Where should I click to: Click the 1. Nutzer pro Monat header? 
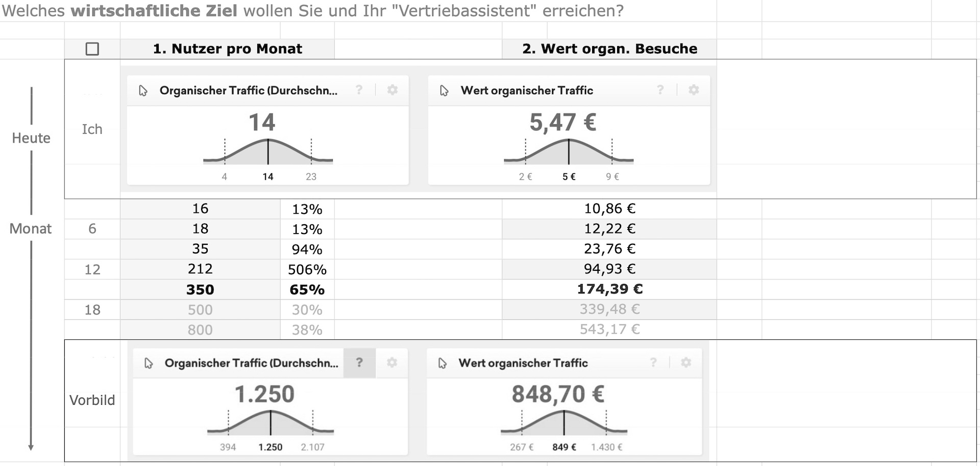click(x=228, y=49)
